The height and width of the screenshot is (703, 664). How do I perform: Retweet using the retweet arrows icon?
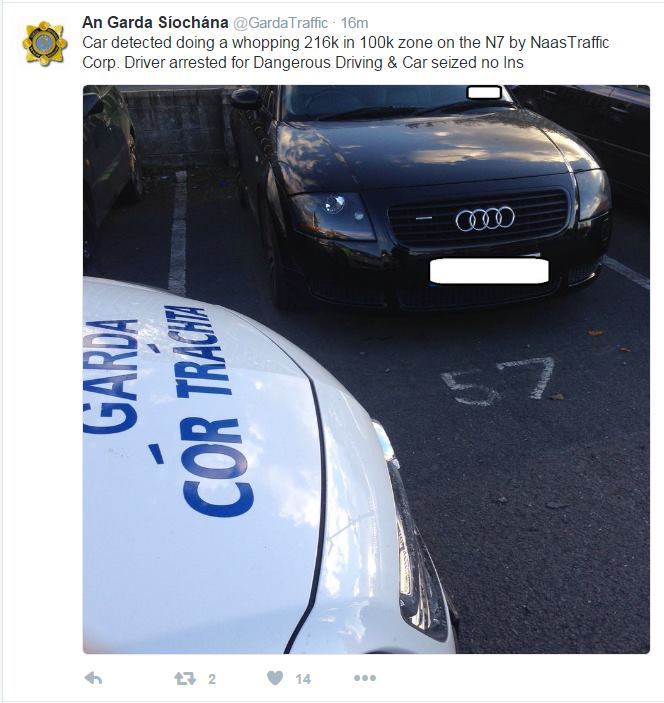pyautogui.click(x=185, y=678)
